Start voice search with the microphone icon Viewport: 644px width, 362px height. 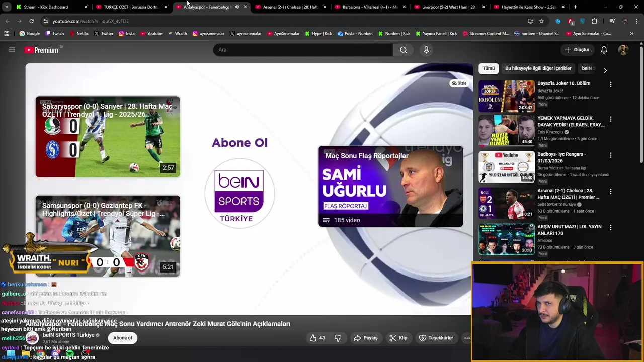tap(426, 50)
